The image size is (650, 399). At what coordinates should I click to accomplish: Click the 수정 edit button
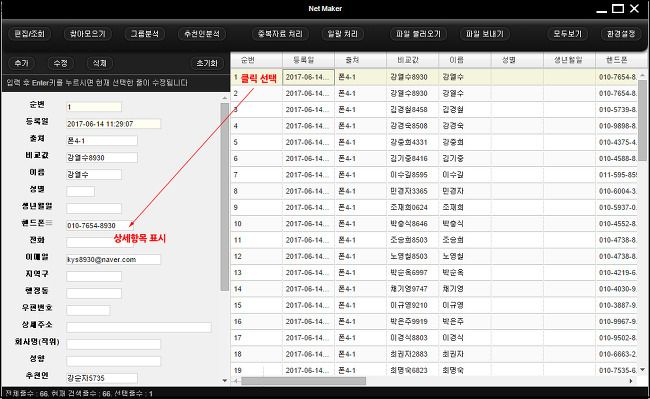click(x=61, y=63)
